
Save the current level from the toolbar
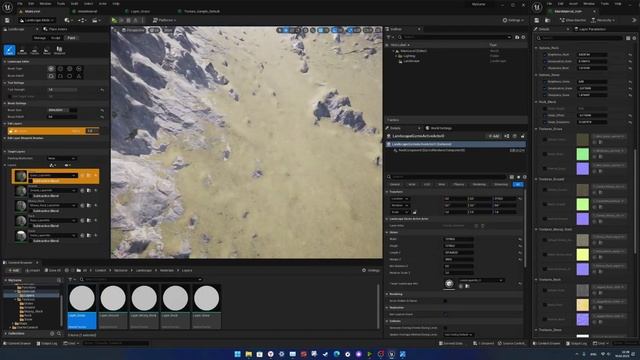point(7,20)
